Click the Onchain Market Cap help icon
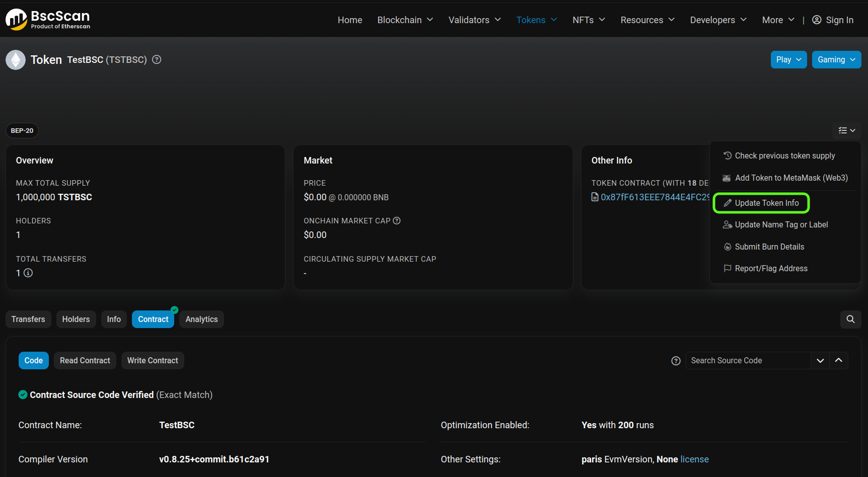This screenshot has width=868, height=477. click(x=397, y=221)
